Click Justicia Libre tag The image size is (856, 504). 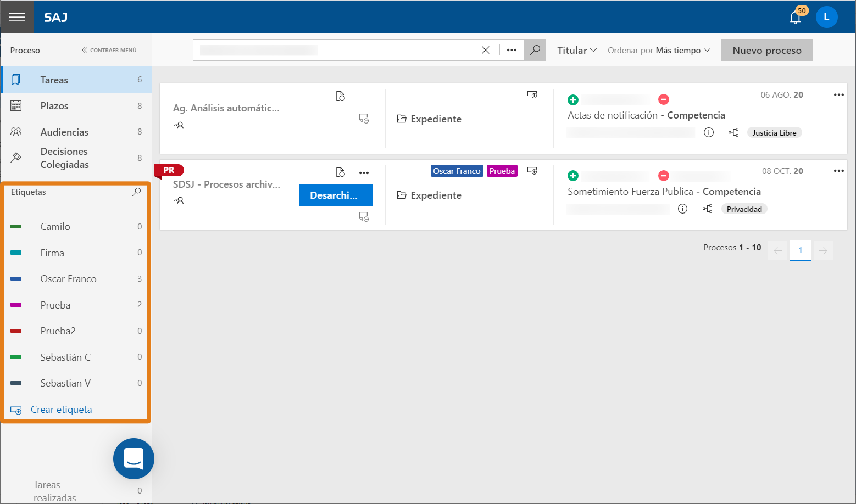pyautogui.click(x=774, y=133)
